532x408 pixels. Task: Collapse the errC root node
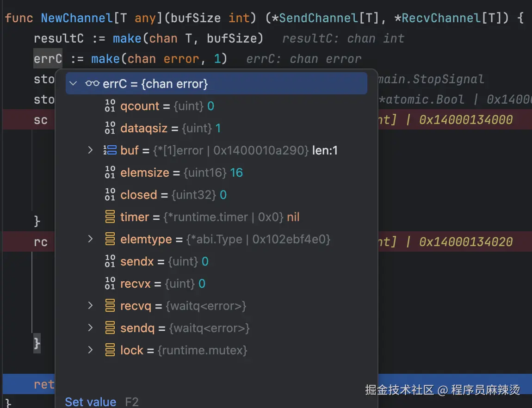click(x=73, y=84)
